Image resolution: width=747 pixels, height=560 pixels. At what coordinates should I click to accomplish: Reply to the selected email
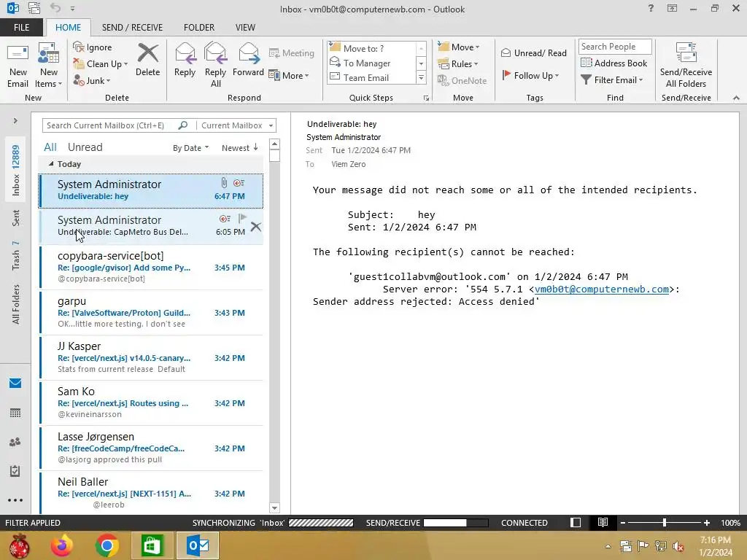coord(185,60)
